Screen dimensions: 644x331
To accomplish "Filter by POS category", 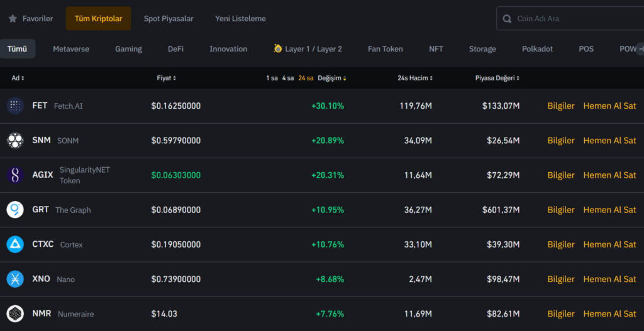I will 586,49.
